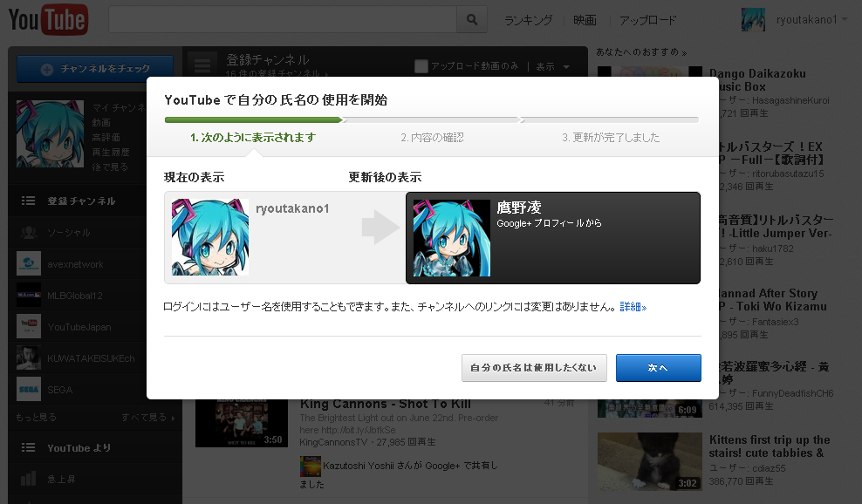The height and width of the screenshot is (504, 862).
Task: Open Kittens first trip up the stairs title
Action: click(x=770, y=446)
